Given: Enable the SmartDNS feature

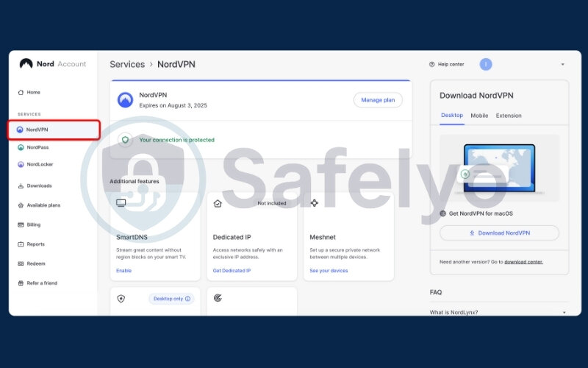Looking at the screenshot, I should point(123,271).
